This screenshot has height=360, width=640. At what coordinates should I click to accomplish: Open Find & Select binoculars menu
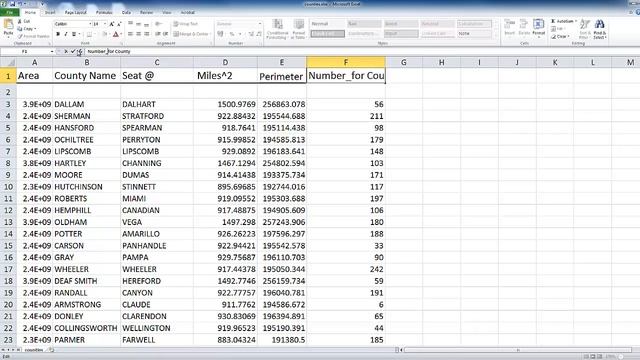[x=599, y=29]
